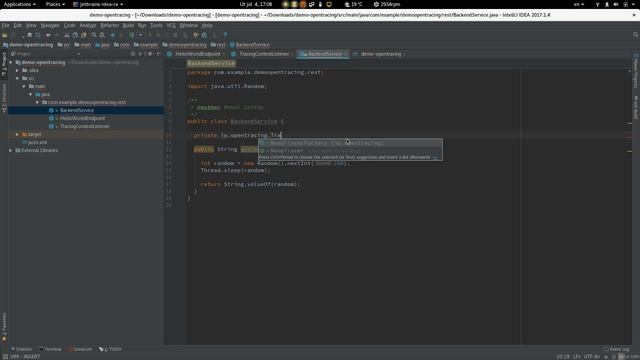Open the Help menu

pos(207,25)
